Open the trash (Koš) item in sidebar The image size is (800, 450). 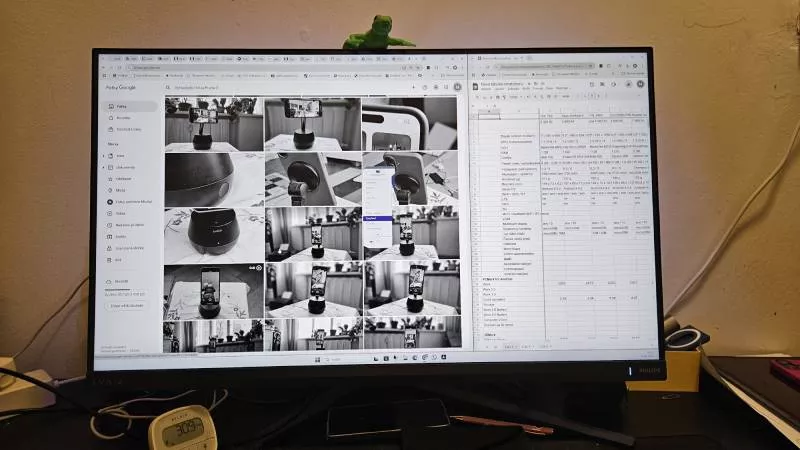point(119,259)
